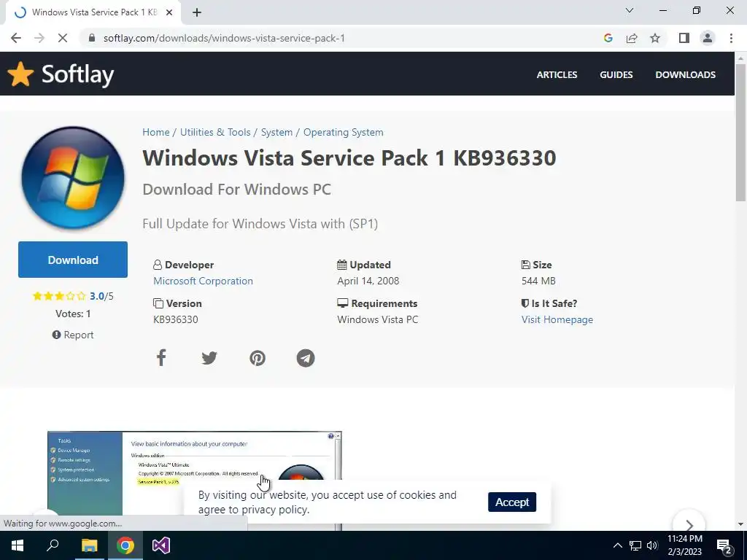Open the Utilities & Tools breadcrumb
This screenshot has width=747, height=560.
coord(215,133)
